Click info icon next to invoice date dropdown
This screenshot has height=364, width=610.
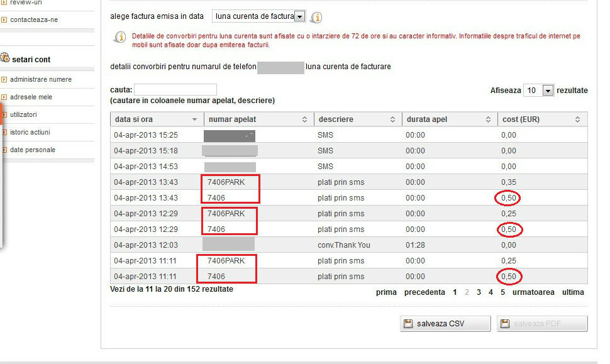317,17
